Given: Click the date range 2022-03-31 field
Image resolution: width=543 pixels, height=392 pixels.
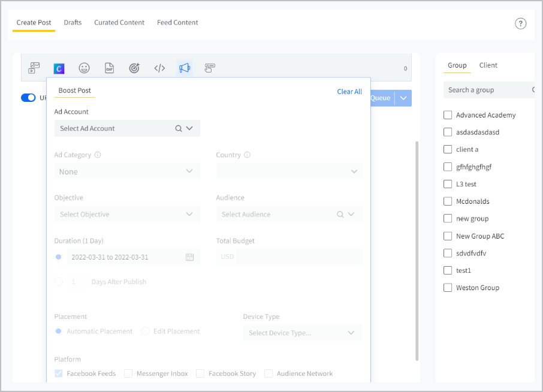Looking at the screenshot, I should point(133,257).
